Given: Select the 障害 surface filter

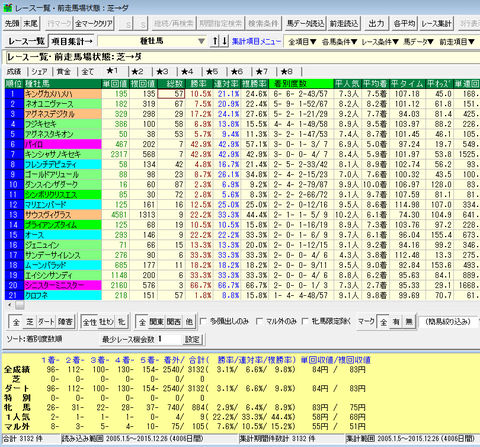Looking at the screenshot, I should coord(65,322).
